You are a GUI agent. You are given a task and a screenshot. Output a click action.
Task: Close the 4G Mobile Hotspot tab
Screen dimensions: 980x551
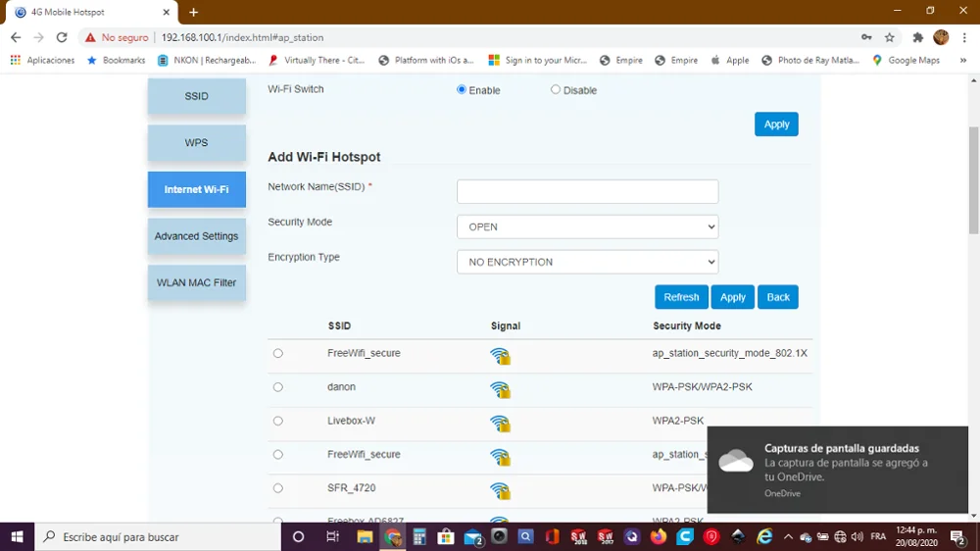click(x=166, y=12)
